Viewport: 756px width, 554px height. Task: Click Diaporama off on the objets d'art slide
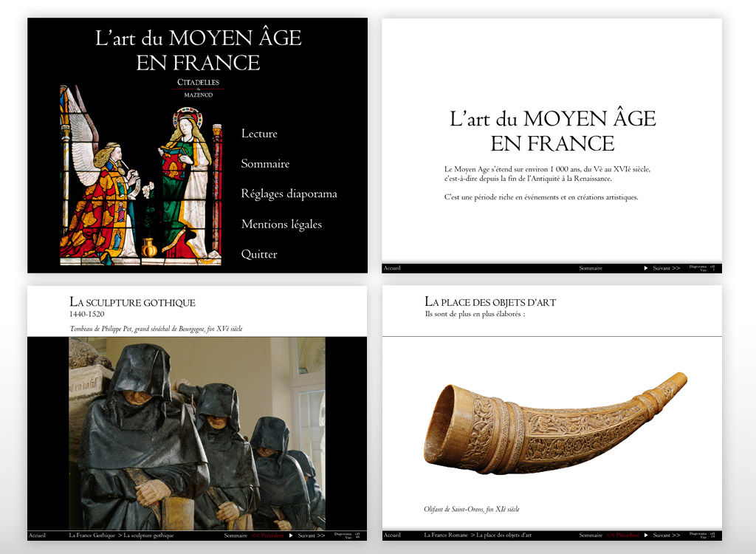[702, 536]
